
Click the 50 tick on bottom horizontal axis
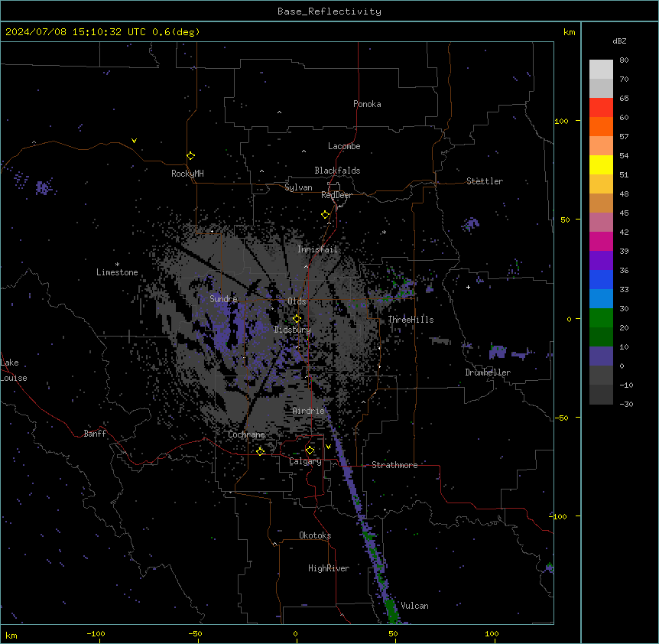(393, 633)
